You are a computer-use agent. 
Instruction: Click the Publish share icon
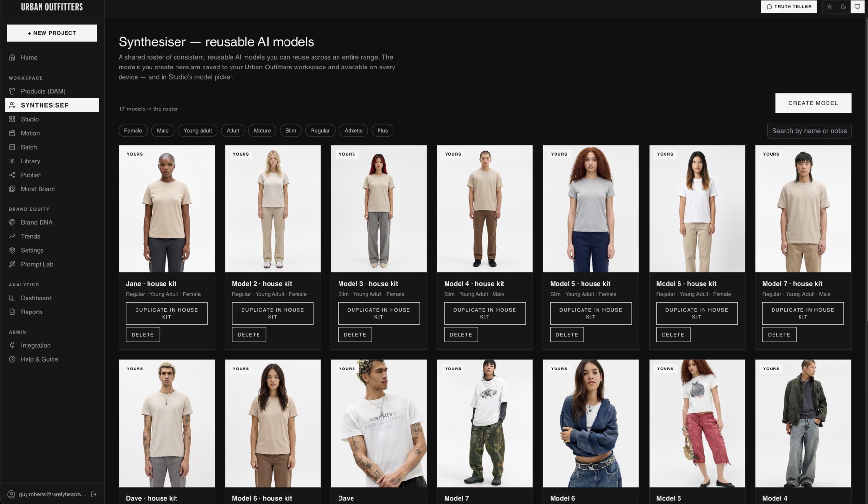[x=12, y=175]
